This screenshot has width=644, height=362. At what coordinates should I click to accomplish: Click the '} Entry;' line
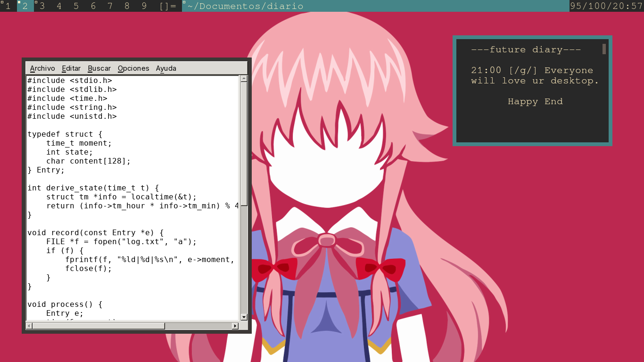pyautogui.click(x=46, y=170)
